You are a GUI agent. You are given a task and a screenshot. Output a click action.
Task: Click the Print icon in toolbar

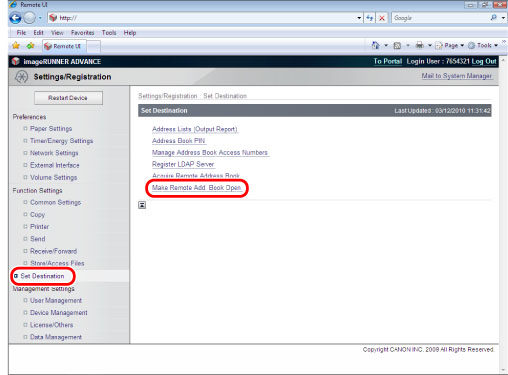(420, 45)
